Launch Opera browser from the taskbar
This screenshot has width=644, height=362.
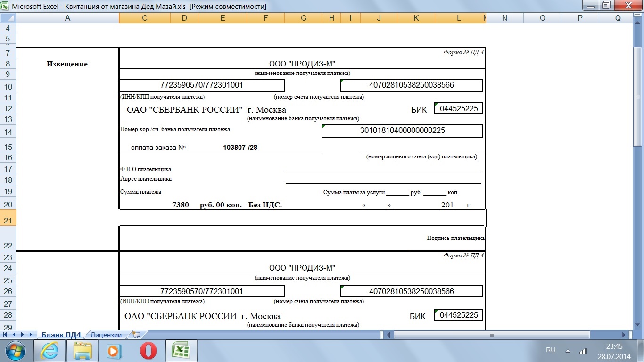click(149, 351)
